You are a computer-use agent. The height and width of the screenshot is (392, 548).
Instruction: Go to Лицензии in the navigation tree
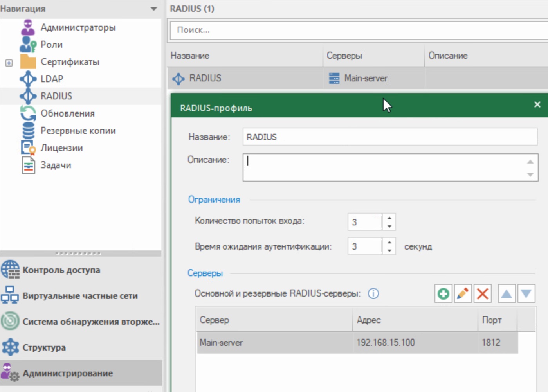[x=62, y=148]
